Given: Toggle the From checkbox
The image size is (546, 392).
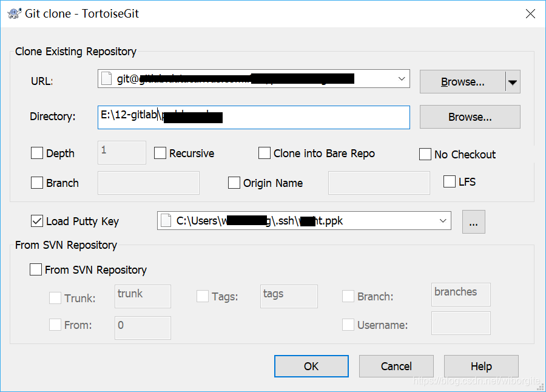Looking at the screenshot, I should [55, 325].
